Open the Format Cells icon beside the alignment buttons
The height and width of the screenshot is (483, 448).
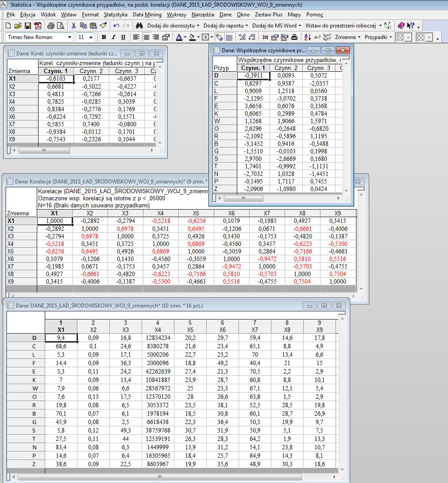coord(166,37)
